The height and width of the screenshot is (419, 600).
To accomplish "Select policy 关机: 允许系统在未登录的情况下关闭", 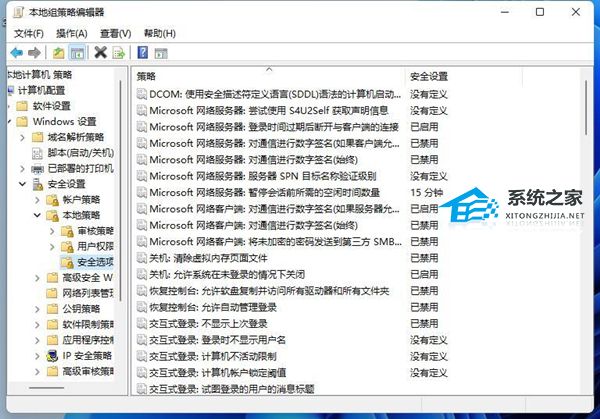I will 227,274.
